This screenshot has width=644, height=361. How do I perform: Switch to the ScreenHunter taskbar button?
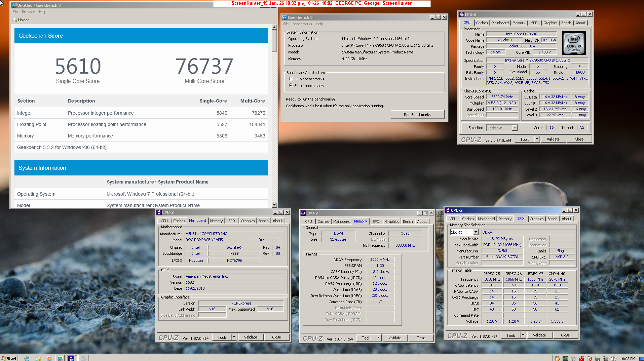tap(83, 358)
